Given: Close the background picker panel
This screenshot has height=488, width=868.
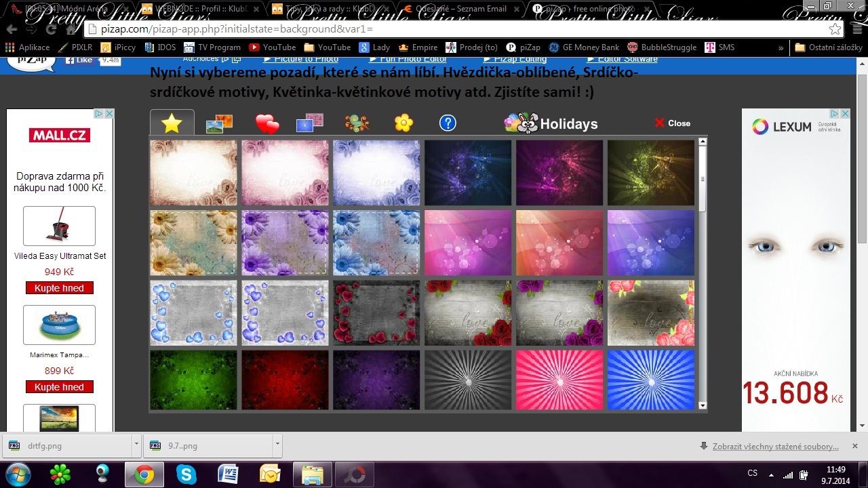Looking at the screenshot, I should pos(672,123).
